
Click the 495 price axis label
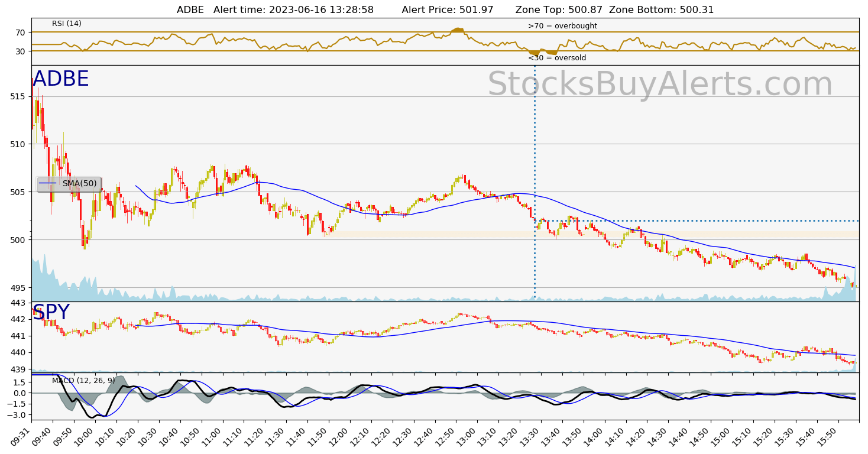tap(18, 288)
